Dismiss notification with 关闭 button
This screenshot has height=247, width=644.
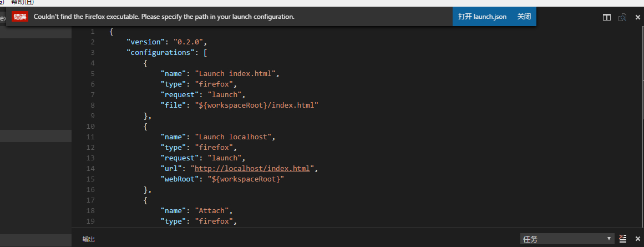click(x=524, y=17)
